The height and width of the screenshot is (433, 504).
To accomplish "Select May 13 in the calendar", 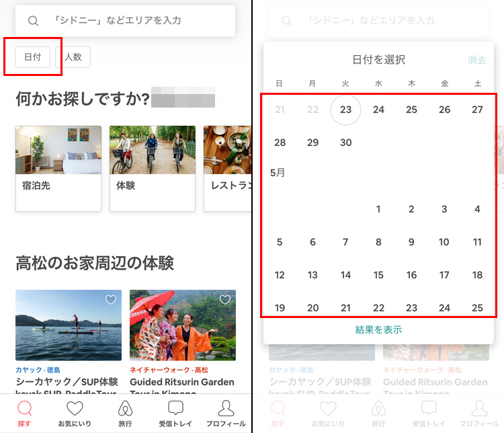I will (312, 275).
